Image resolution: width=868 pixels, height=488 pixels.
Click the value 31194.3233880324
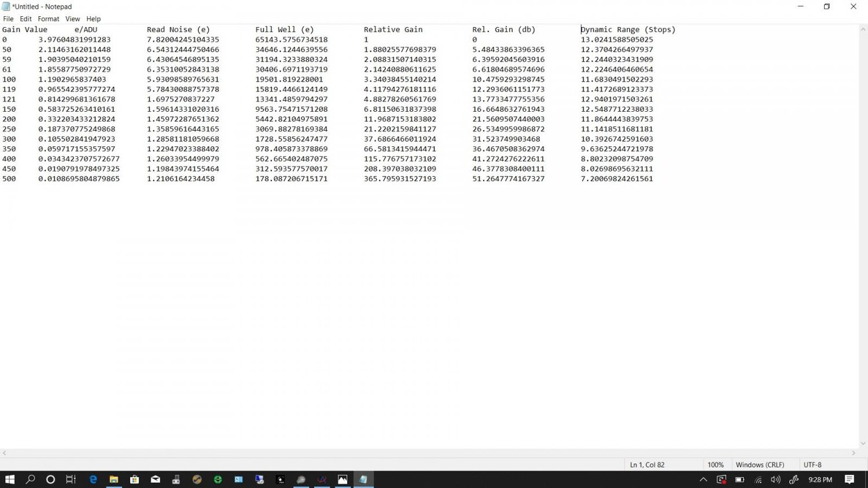click(292, 59)
